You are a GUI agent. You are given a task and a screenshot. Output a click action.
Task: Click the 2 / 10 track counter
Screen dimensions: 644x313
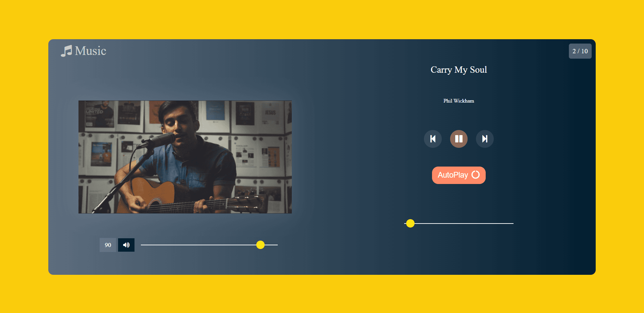tap(580, 51)
